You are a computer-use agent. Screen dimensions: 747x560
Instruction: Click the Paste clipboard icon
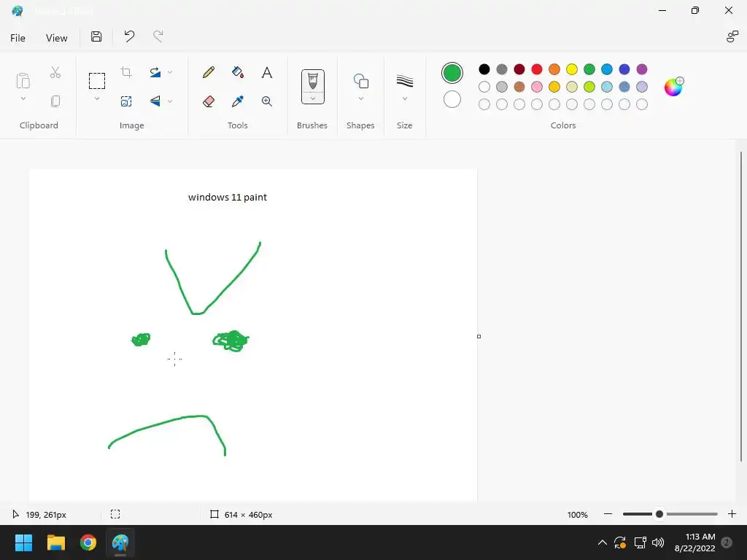click(23, 80)
